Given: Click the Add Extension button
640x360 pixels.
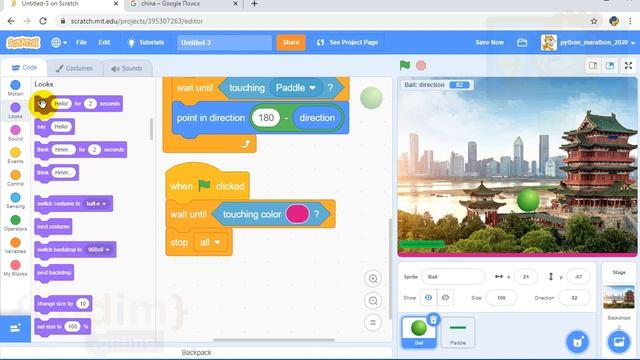Looking at the screenshot, I should pos(15,328).
